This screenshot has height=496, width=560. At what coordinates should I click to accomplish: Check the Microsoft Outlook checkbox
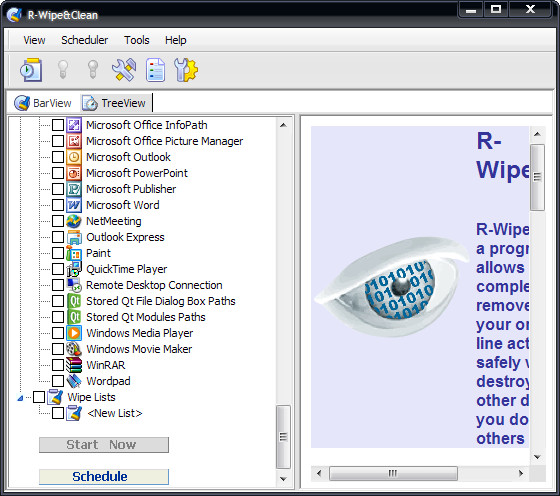click(x=58, y=157)
